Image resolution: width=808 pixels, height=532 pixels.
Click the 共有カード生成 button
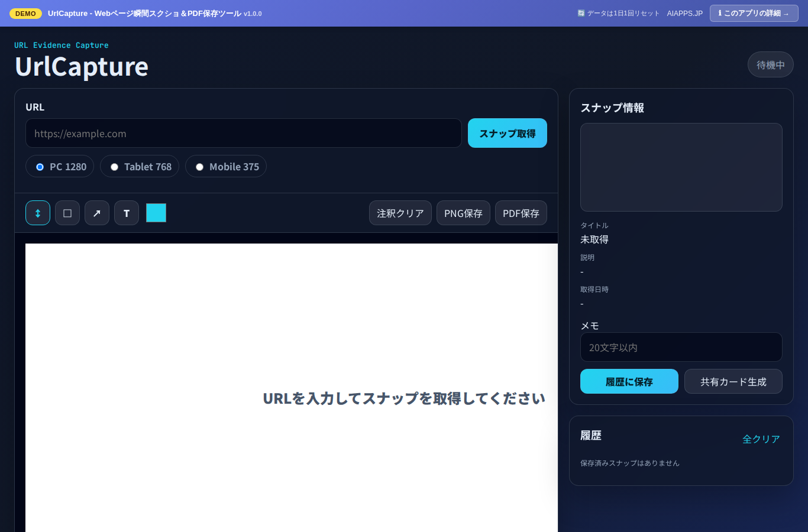point(733,381)
